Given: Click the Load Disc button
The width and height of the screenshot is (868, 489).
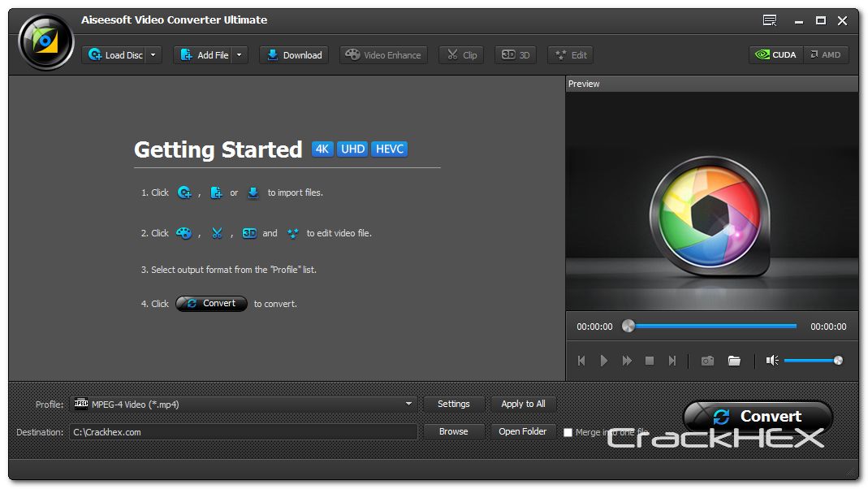Looking at the screenshot, I should [114, 55].
